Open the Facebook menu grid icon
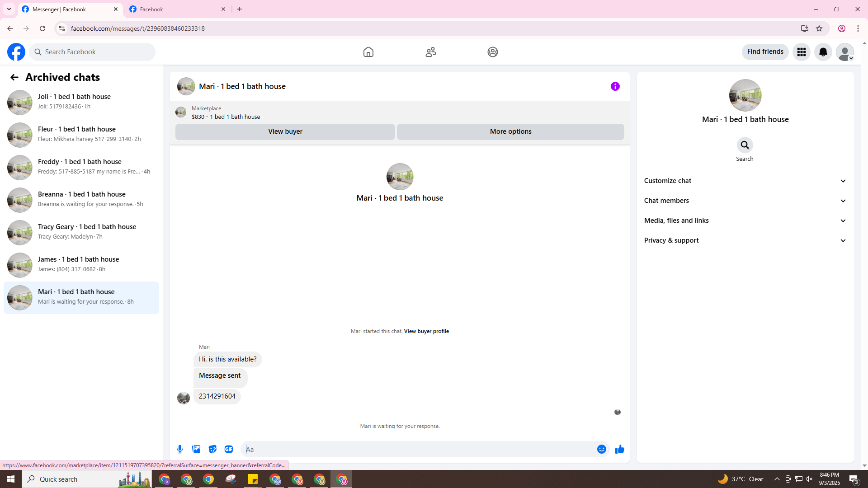Screen dimensions: 868x488 coord(802,52)
